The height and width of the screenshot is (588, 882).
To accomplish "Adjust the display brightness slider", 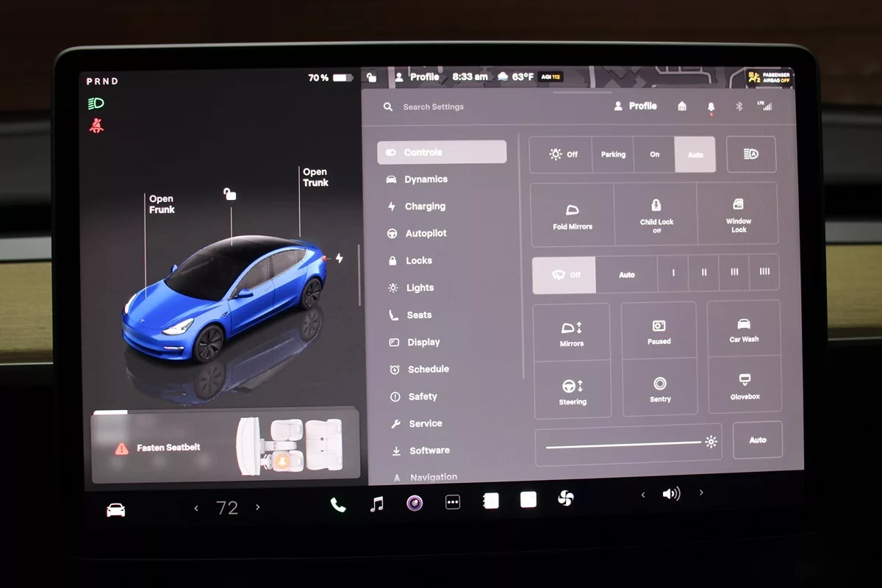I will 623,443.
